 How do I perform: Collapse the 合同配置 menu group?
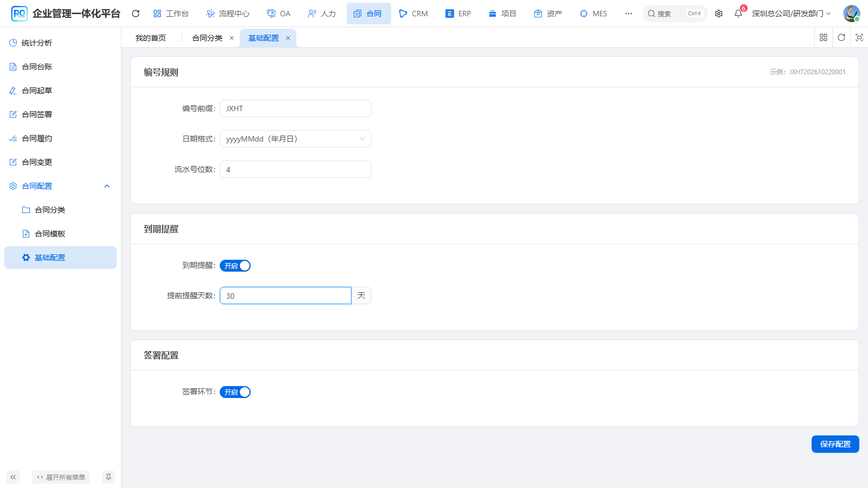pyautogui.click(x=60, y=186)
